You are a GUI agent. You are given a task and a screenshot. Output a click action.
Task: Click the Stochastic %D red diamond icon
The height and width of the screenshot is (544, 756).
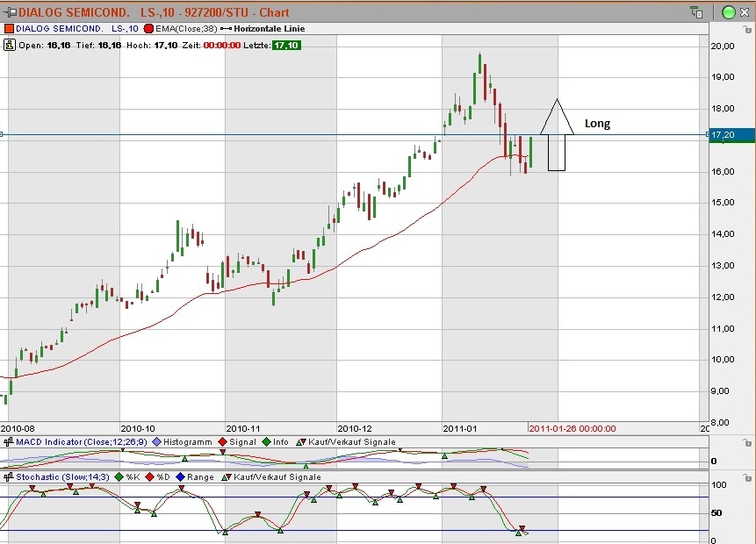pyautogui.click(x=149, y=477)
